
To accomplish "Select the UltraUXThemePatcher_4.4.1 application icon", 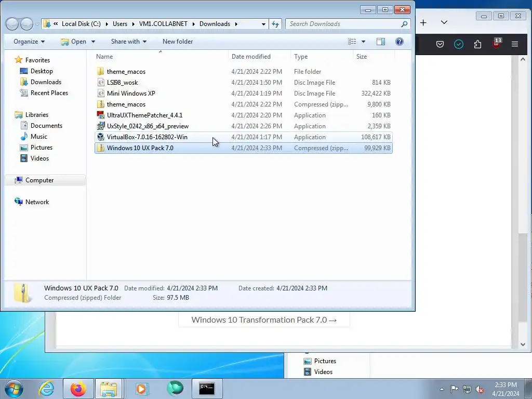I will coord(100,115).
